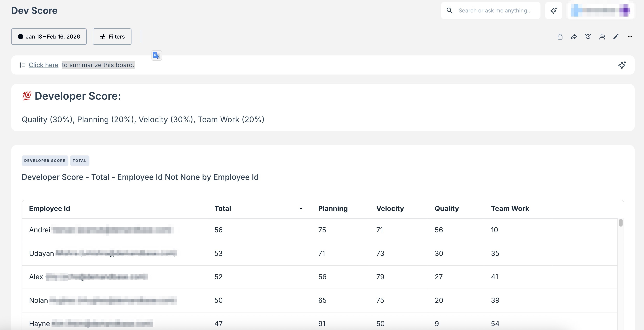Screen dimensions: 644x330
Task: Trigger the AI sparkle in the summarize banner
Action: [x=622, y=65]
